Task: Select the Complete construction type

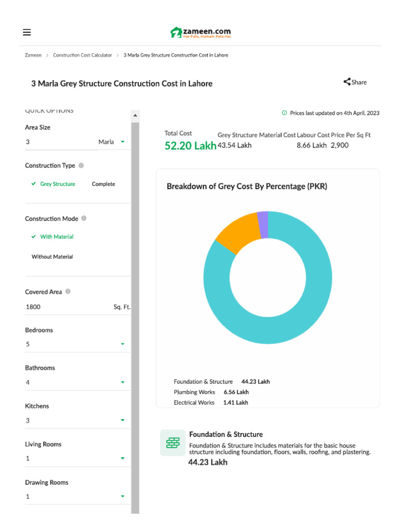Action: click(x=103, y=184)
